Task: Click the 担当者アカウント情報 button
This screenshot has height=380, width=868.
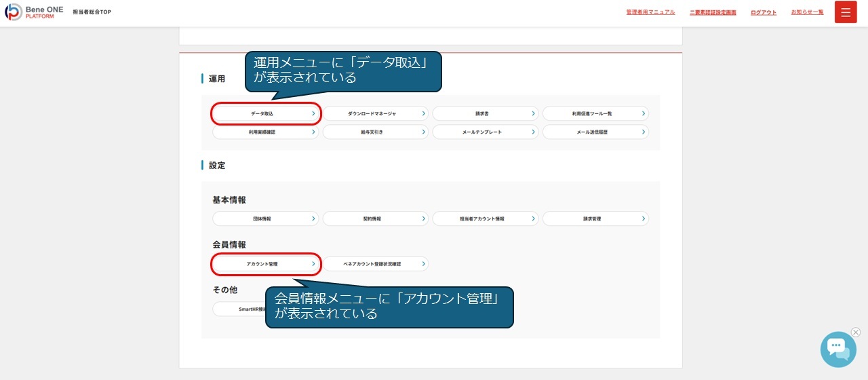Action: pyautogui.click(x=485, y=218)
